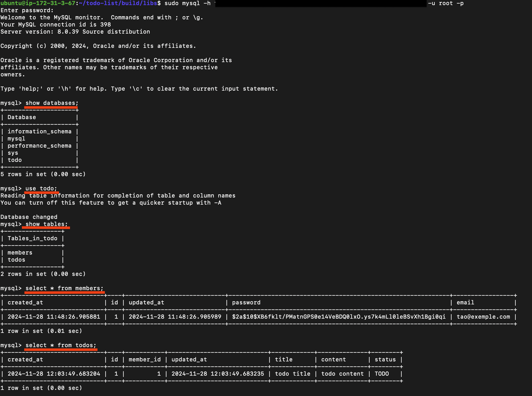
Task: Click the 'show tables;' command text
Action: click(46, 224)
